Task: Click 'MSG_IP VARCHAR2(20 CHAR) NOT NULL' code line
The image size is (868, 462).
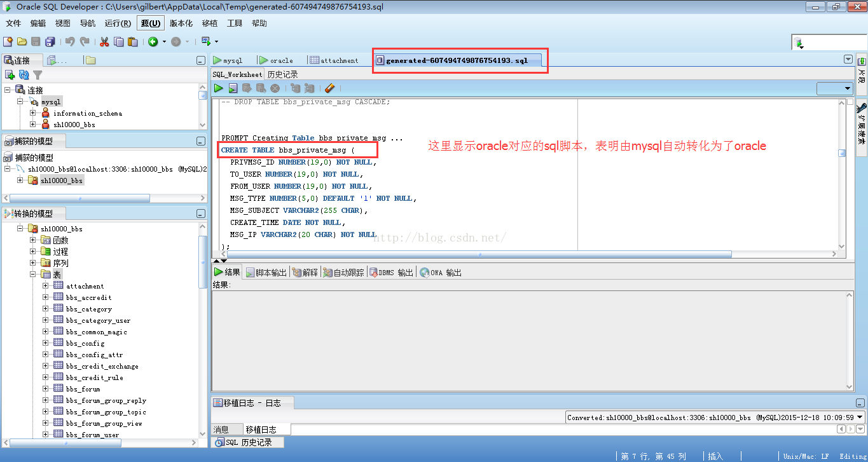Action: pos(303,234)
